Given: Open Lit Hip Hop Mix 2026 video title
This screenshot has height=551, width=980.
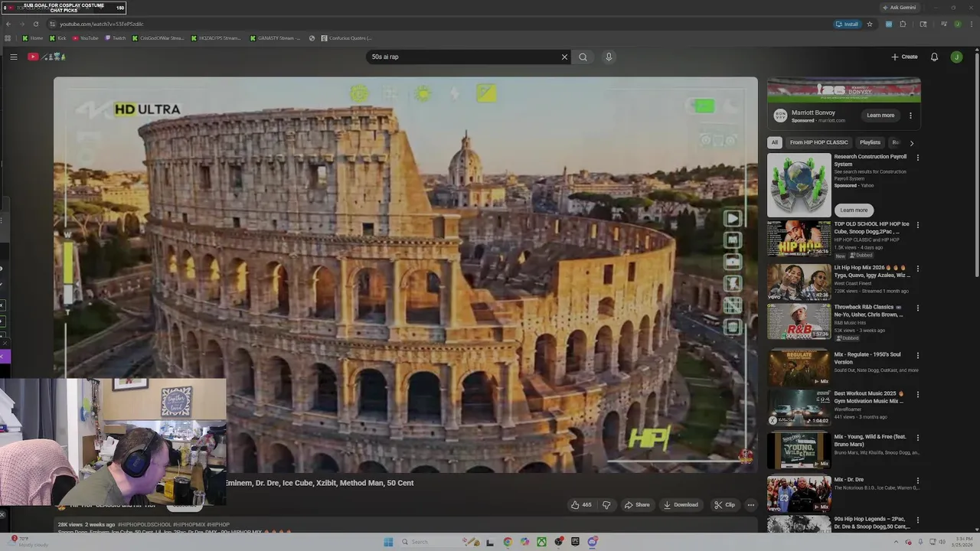Looking at the screenshot, I should click(x=872, y=272).
